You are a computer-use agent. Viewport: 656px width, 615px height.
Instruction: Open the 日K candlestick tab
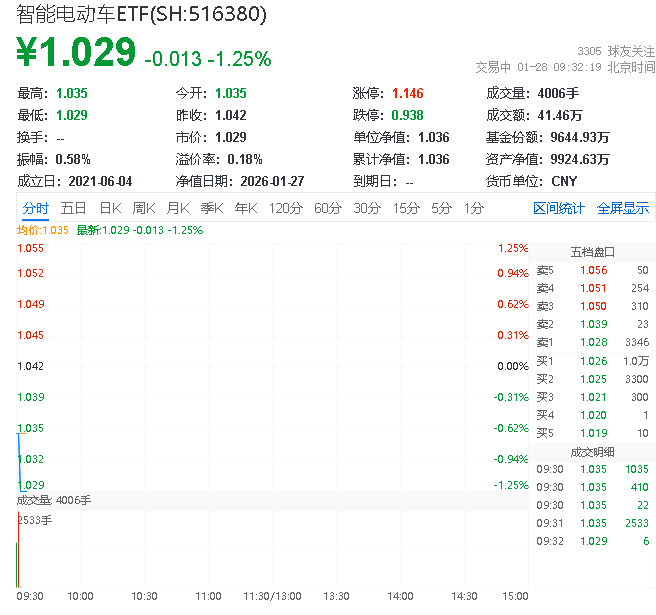110,208
